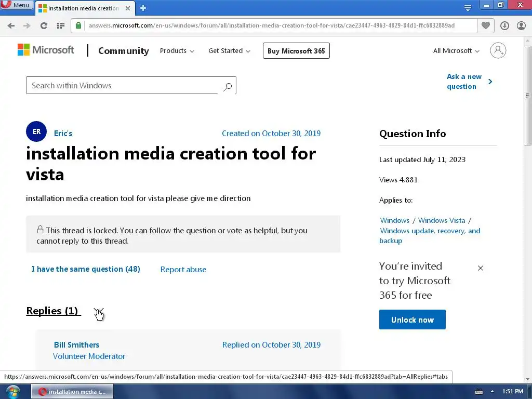532x399 pixels.
Task: Open the Windows category link
Action: pyautogui.click(x=395, y=220)
